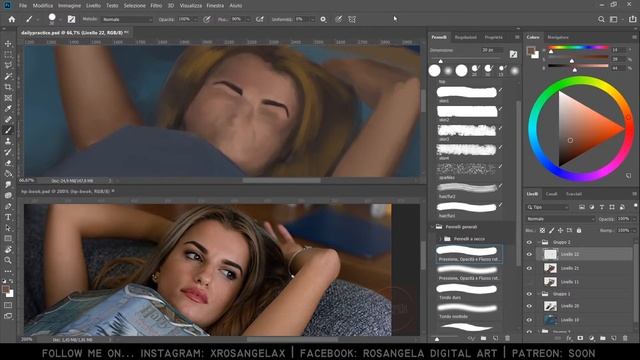The image size is (640, 360).
Task: Show the hidden Livello 11 layer
Action: tap(529, 282)
